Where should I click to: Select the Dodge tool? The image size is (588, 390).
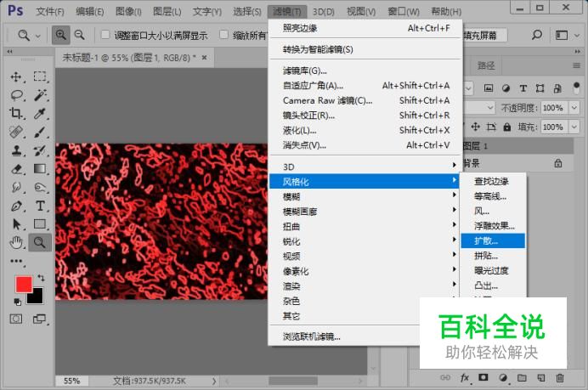(x=40, y=187)
